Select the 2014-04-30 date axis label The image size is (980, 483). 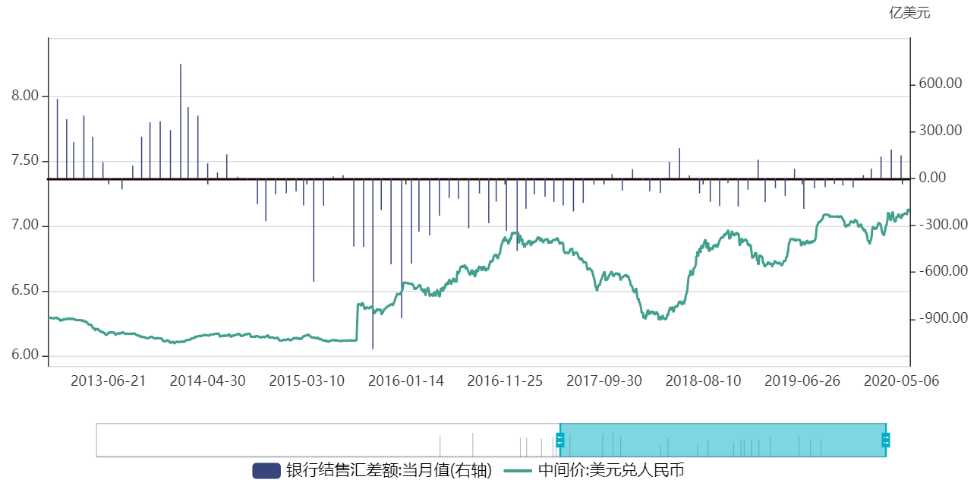(207, 380)
